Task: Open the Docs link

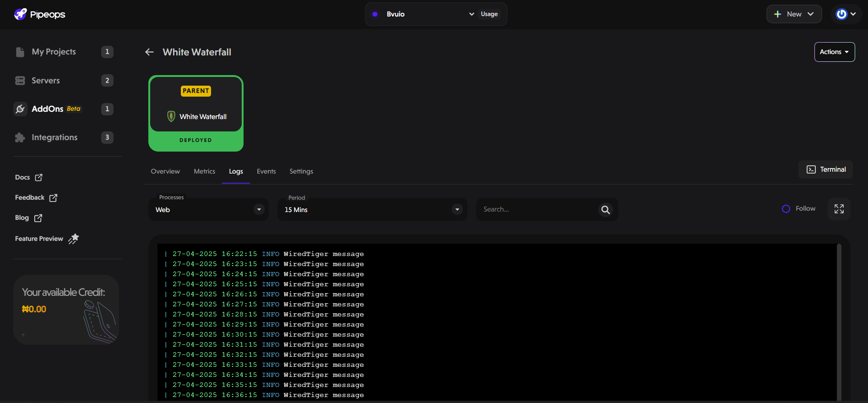Action: 22,177
